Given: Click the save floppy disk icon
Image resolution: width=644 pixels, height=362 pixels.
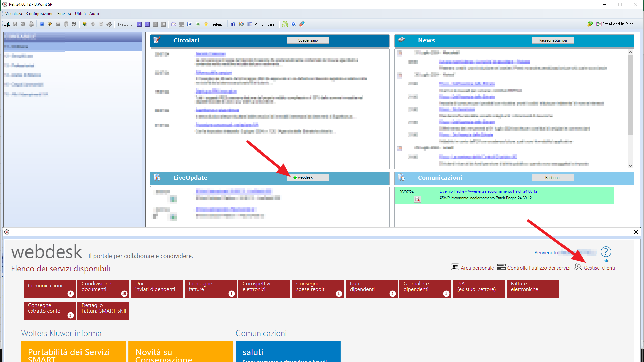Looking at the screenshot, I should 15,24.
